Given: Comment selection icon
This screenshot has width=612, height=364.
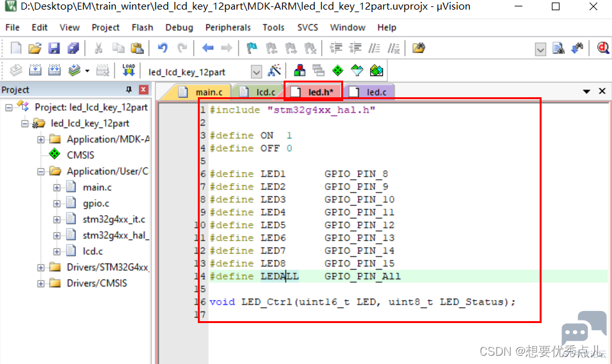Looking at the screenshot, I should click(x=374, y=48).
